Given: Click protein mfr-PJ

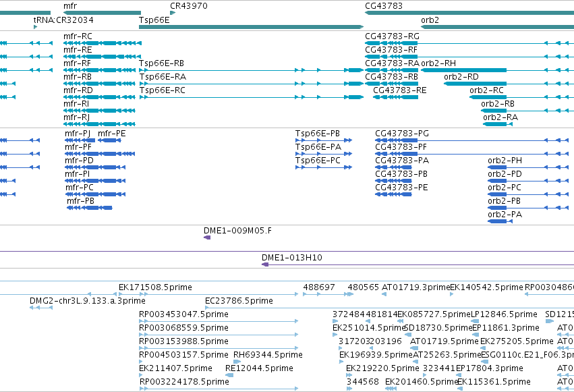Looking at the screenshot, I should tap(80, 140).
